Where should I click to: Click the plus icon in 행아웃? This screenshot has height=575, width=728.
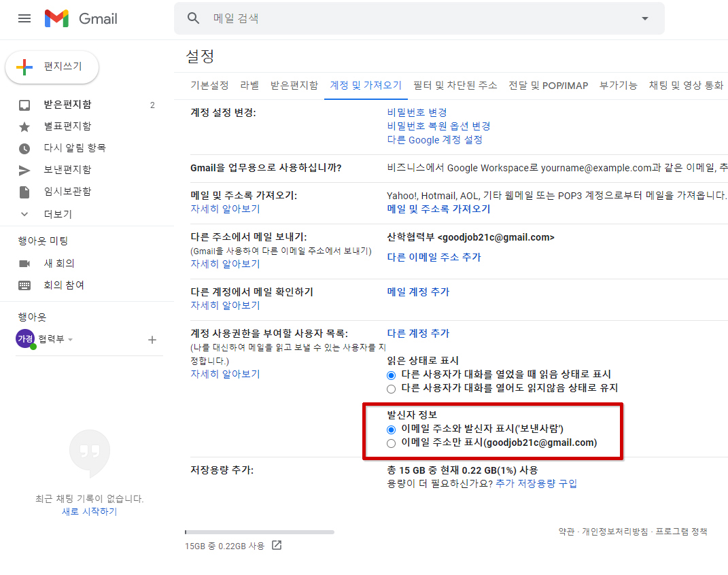pyautogui.click(x=152, y=340)
